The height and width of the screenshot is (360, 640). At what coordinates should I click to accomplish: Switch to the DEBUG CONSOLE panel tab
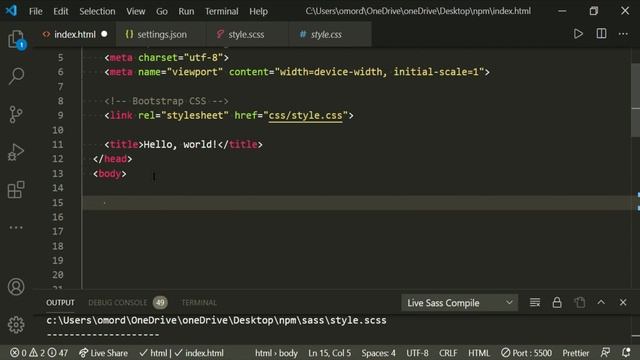click(x=118, y=302)
